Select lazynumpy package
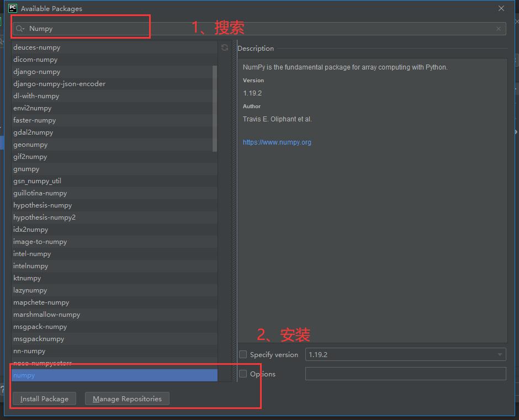519x420 pixels. coord(114,290)
